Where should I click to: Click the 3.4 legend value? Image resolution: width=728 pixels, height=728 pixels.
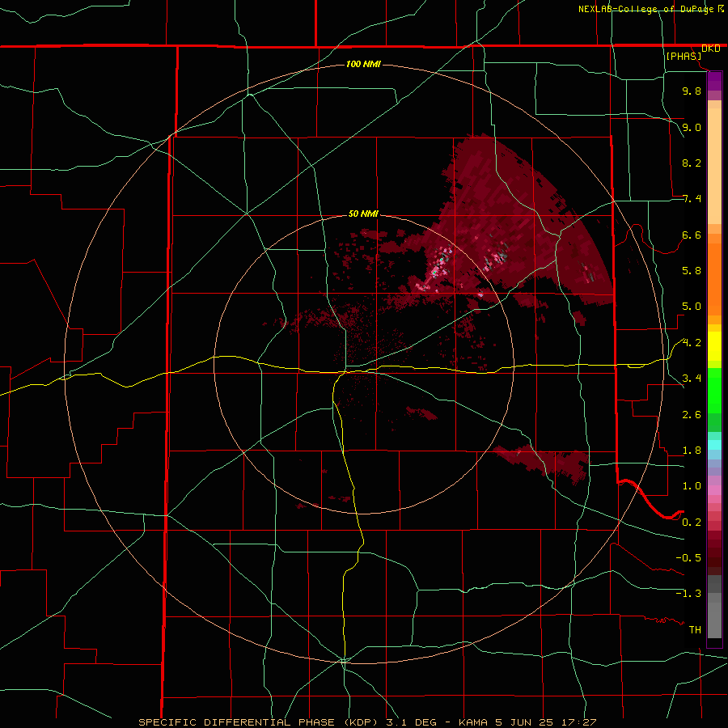[x=692, y=379]
